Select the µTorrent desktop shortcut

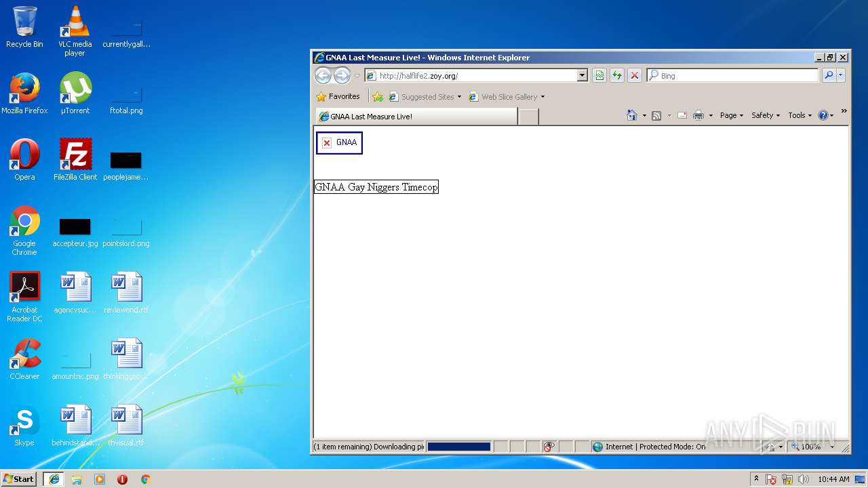click(x=75, y=94)
